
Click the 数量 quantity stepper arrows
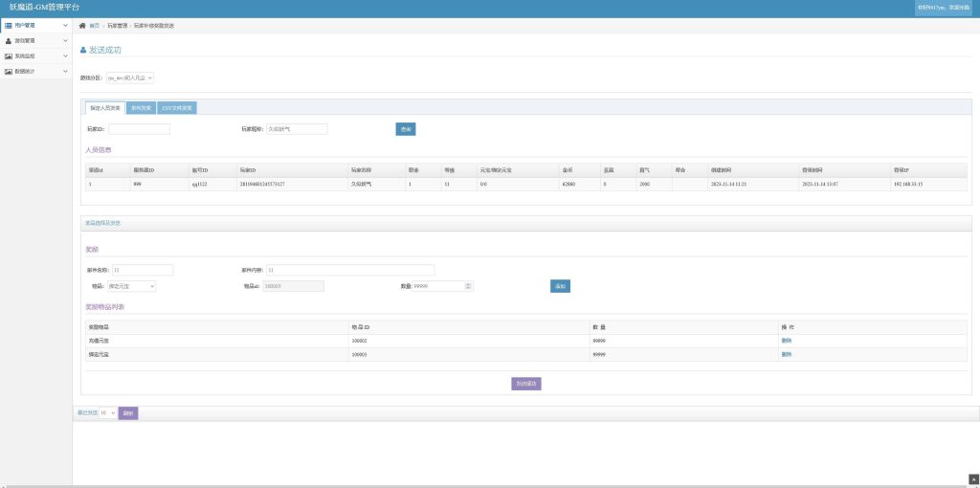468,286
